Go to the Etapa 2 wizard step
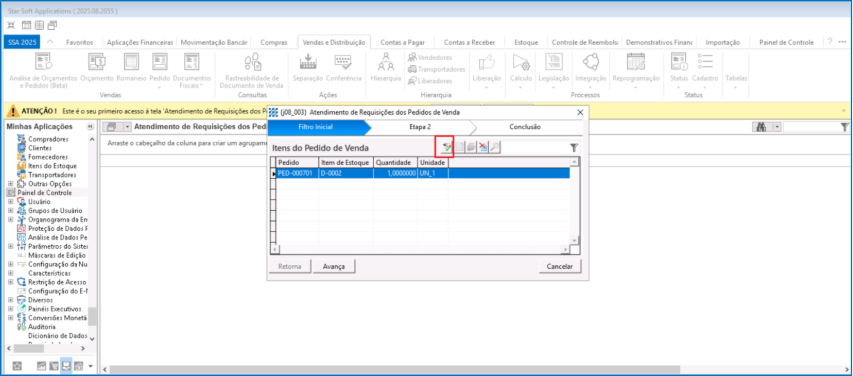853x376 pixels. pos(420,127)
